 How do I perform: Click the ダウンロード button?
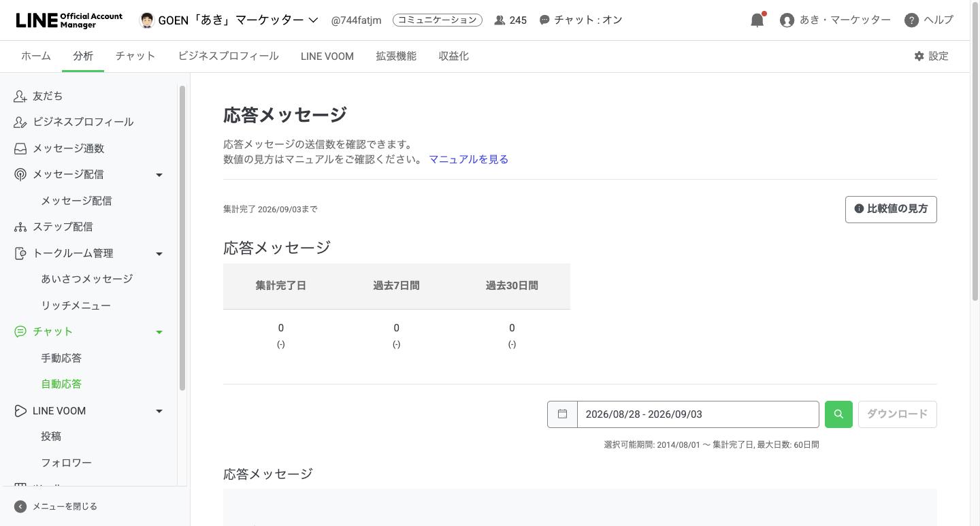(897, 414)
